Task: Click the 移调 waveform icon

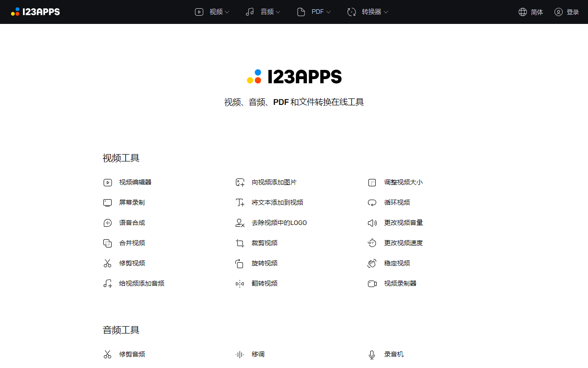Action: coord(240,355)
